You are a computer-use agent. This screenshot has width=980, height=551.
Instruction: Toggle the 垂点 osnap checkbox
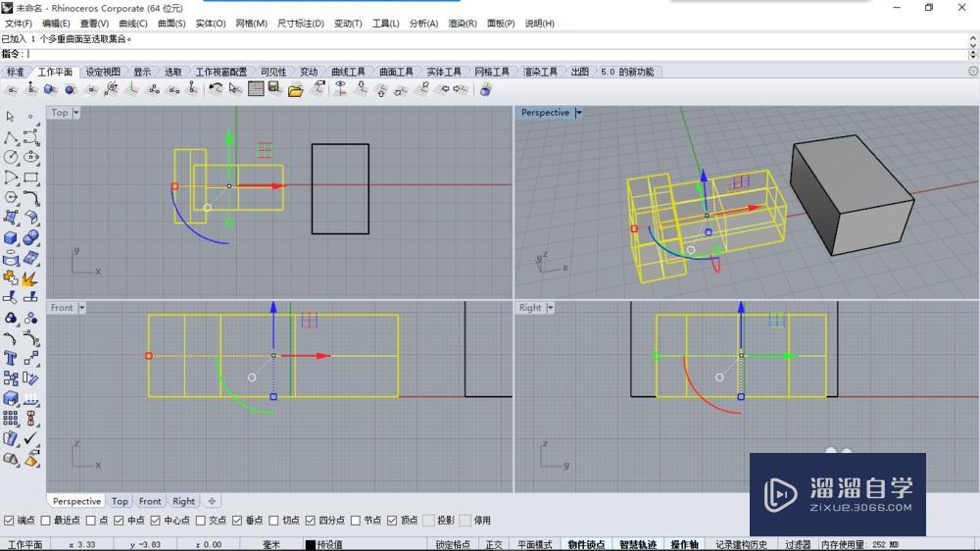pyautogui.click(x=237, y=521)
